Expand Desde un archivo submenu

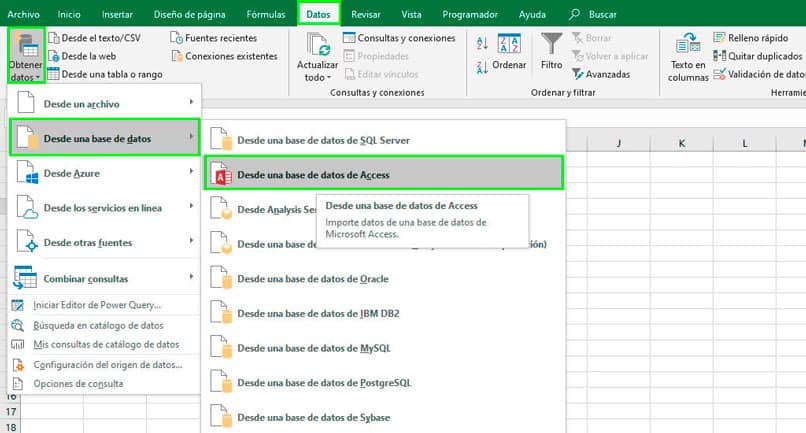(105, 103)
